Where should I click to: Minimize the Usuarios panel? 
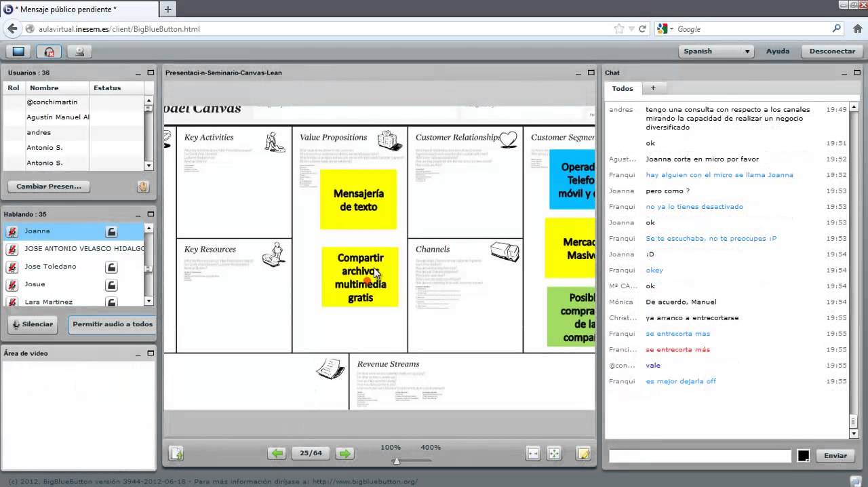coord(139,73)
